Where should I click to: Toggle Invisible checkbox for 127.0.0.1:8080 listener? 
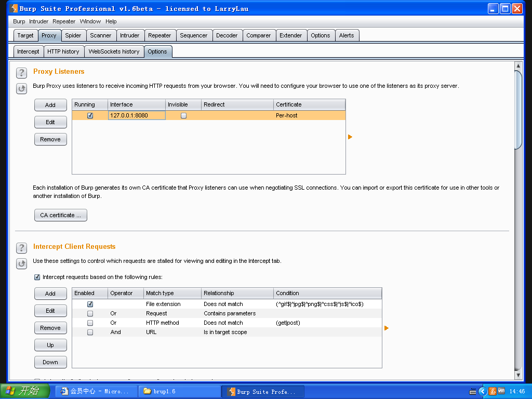pyautogui.click(x=183, y=115)
